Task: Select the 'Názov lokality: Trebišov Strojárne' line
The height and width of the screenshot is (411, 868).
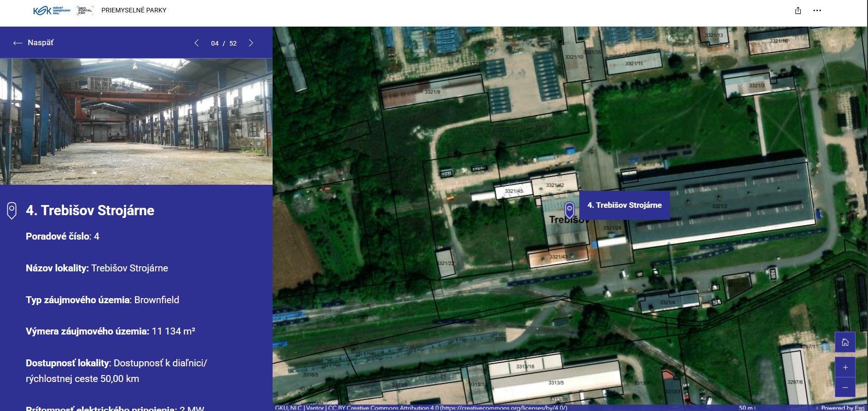Action: click(x=97, y=268)
